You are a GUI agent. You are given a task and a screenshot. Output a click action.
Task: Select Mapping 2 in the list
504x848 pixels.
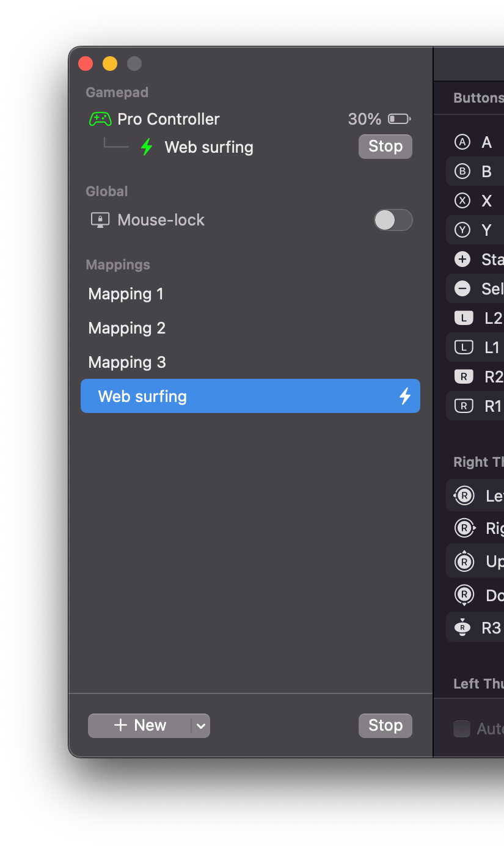coord(250,328)
